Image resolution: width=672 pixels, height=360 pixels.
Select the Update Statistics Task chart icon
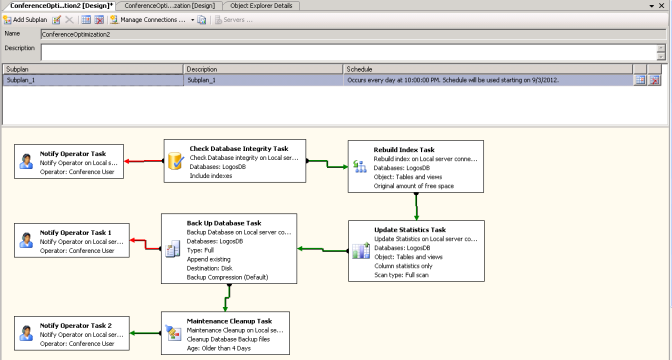click(361, 251)
